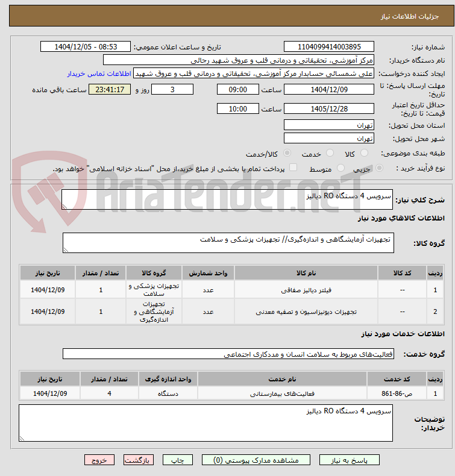
Task: Click the توضیحات خریدار text area
Action: coord(206,423)
